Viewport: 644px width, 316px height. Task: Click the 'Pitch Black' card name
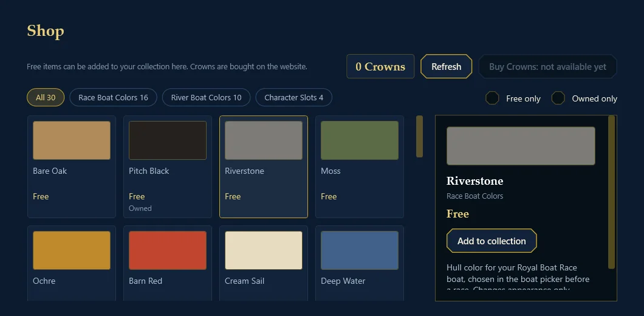(x=149, y=171)
